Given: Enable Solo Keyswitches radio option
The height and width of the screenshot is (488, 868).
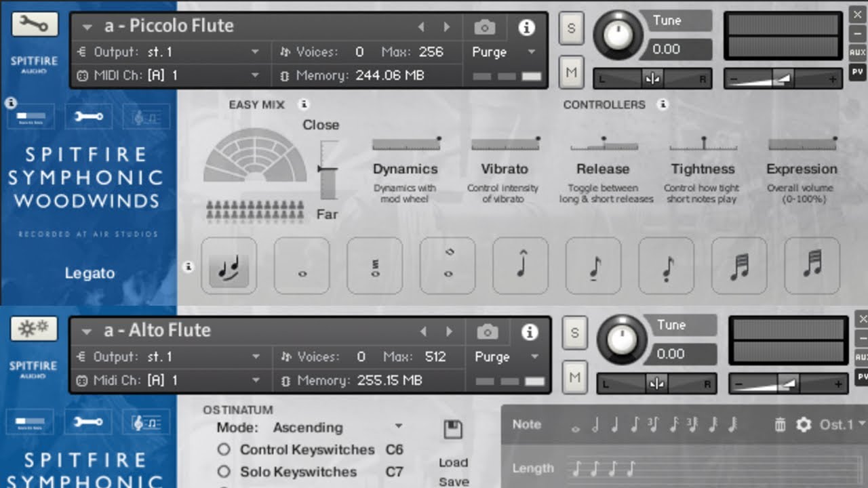Looking at the screenshot, I should click(223, 472).
